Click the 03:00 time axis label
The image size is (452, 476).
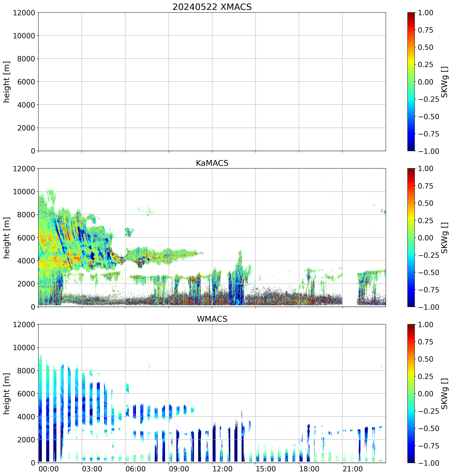[x=92, y=469]
